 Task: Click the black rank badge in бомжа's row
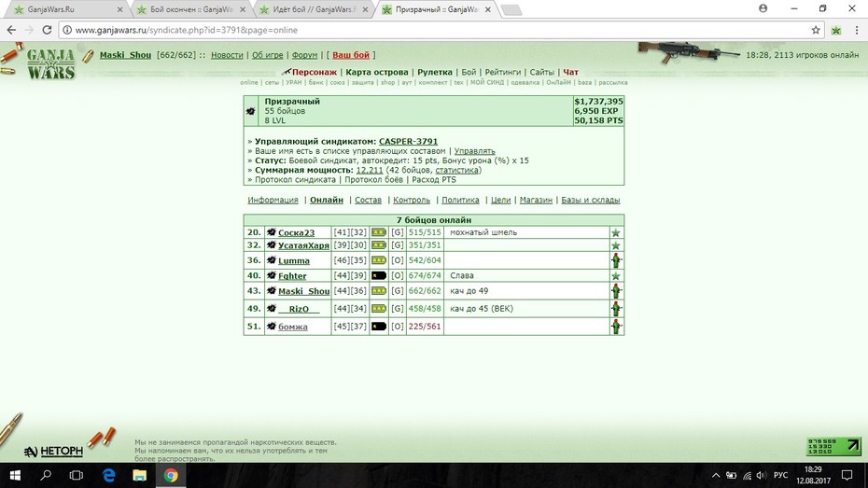(379, 327)
